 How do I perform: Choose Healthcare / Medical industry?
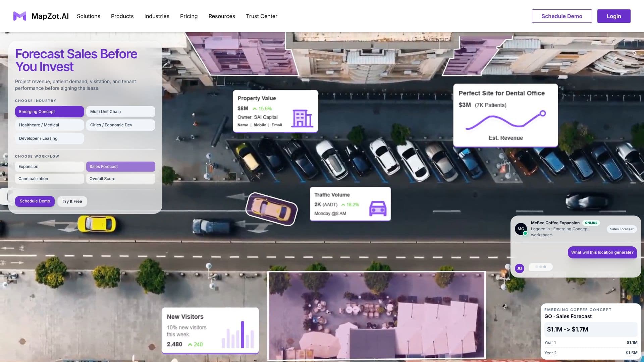[50, 125]
